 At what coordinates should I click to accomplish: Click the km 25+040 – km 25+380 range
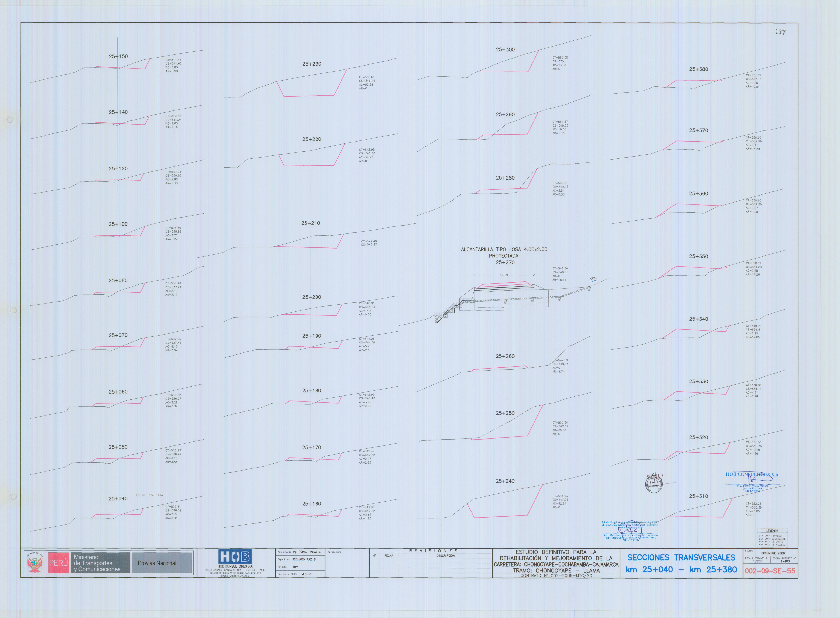coord(681,570)
